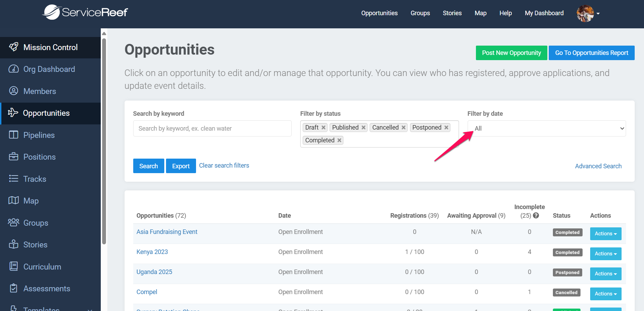Click the Cancelled status badge for Compel
The width and height of the screenshot is (644, 311).
tap(566, 293)
